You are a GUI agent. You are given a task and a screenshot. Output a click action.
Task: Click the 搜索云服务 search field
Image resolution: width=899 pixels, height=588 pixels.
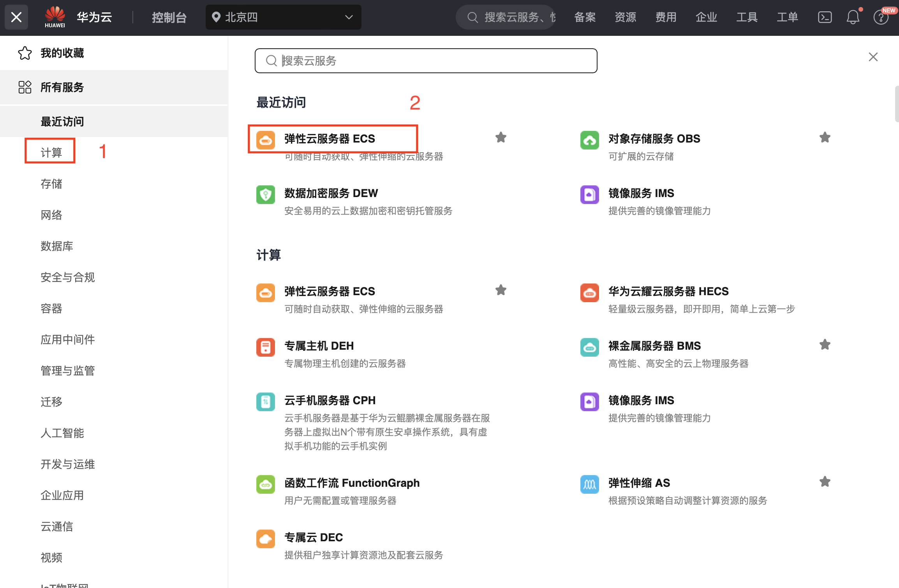pos(426,61)
